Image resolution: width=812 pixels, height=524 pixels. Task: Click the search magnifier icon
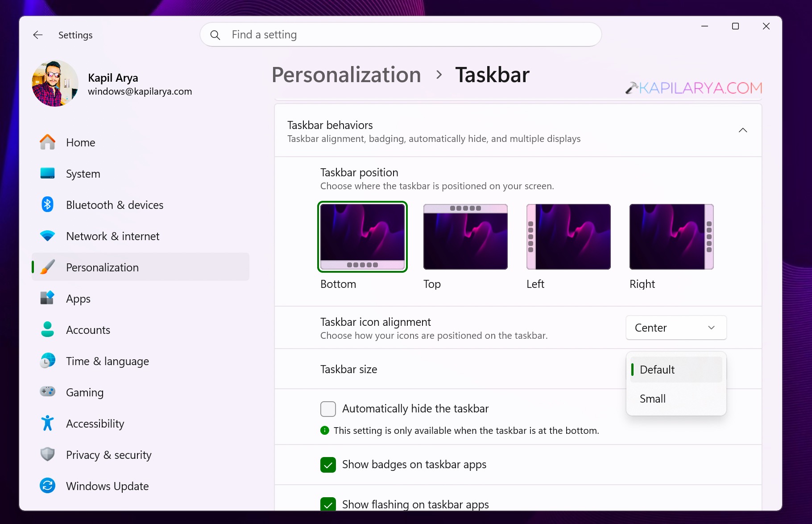coord(215,35)
